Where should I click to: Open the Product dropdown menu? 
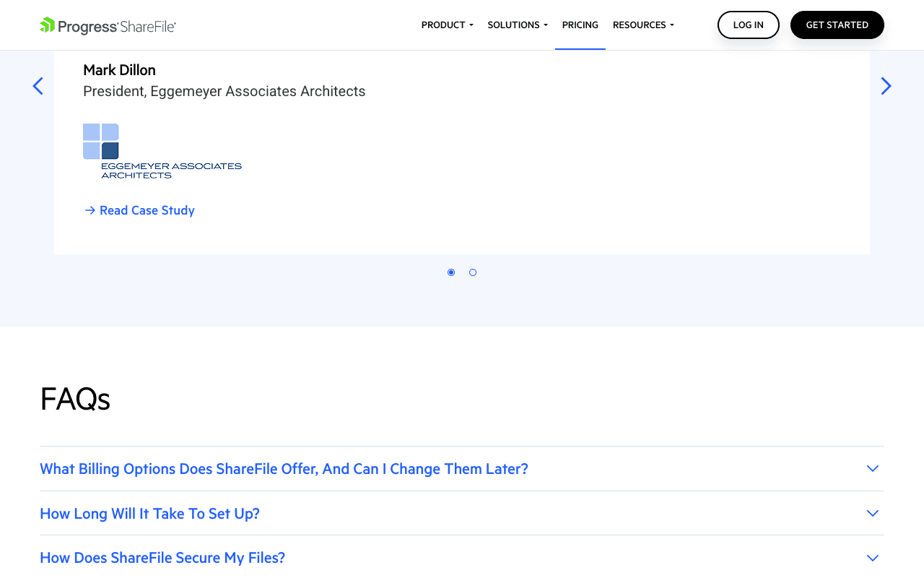click(x=448, y=25)
